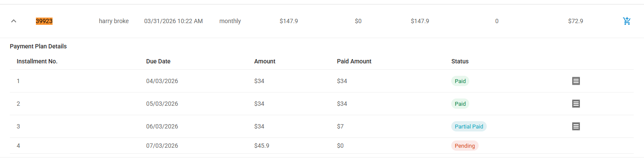Click customer name harry broke
This screenshot has height=164, width=644.
(114, 21)
